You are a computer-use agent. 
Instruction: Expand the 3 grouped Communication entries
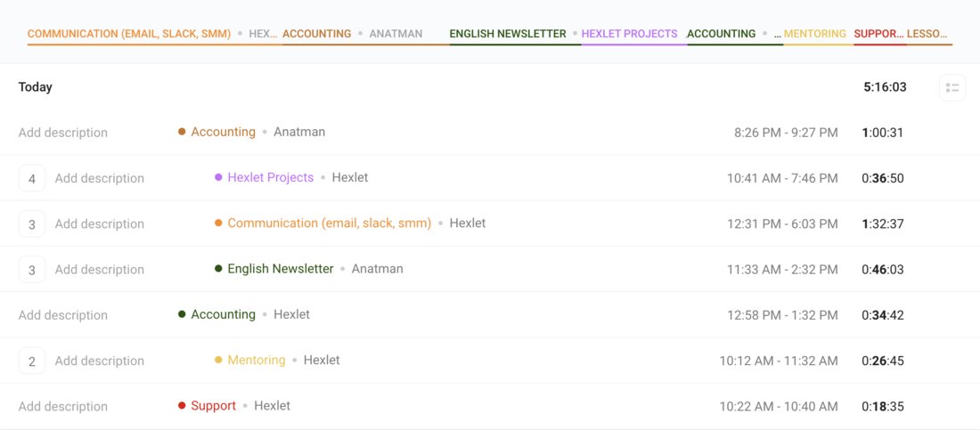click(x=32, y=223)
